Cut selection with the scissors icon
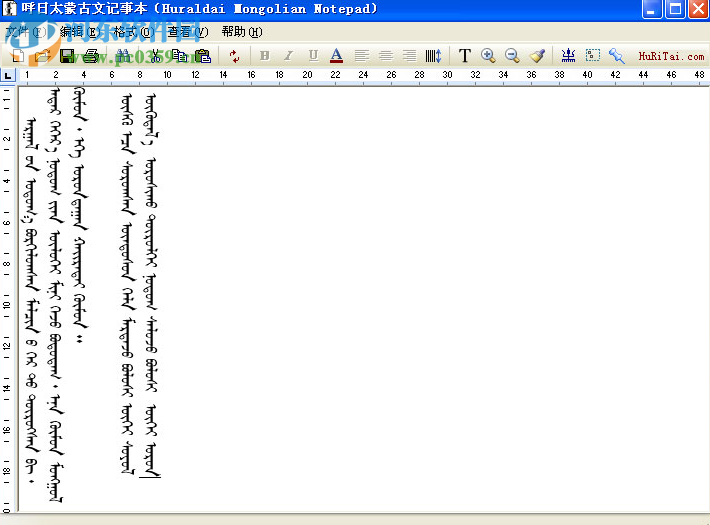The width and height of the screenshot is (710, 525). [156, 56]
